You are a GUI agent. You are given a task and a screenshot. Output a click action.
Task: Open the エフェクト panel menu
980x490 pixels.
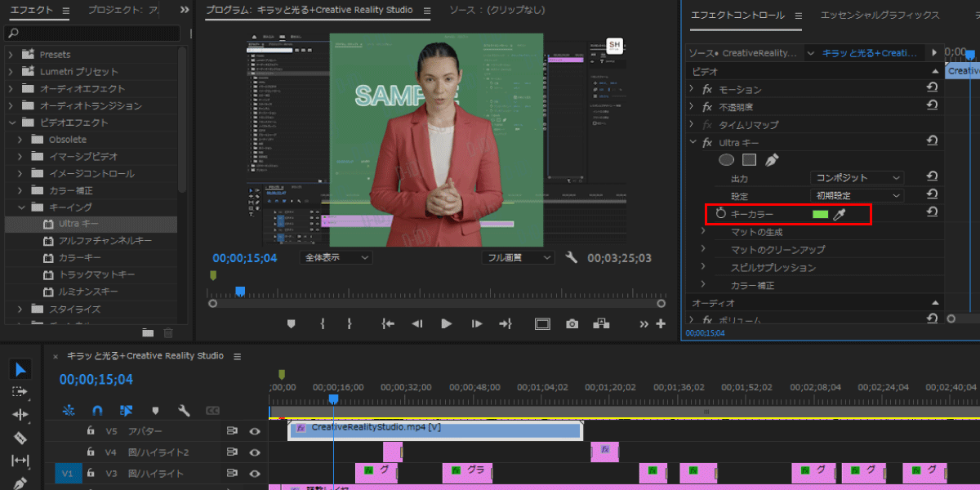pyautogui.click(x=66, y=11)
